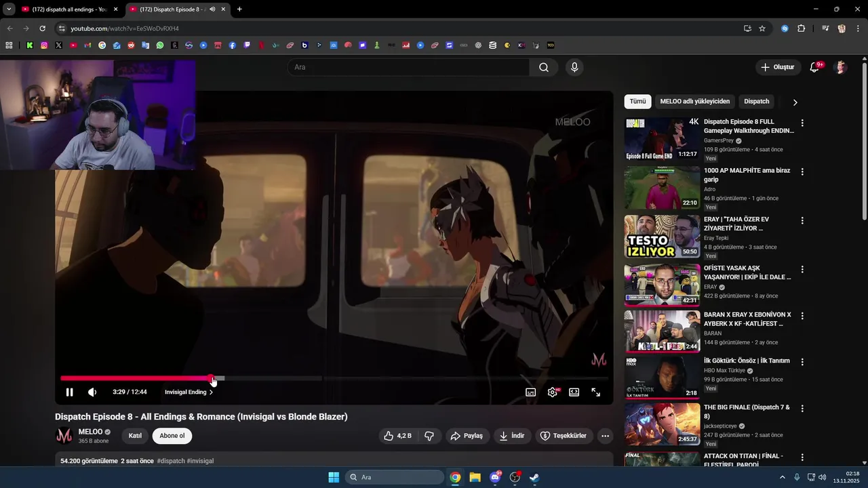This screenshot has height=488, width=868.
Task: Open the Kick bookmark
Action: (x=30, y=45)
